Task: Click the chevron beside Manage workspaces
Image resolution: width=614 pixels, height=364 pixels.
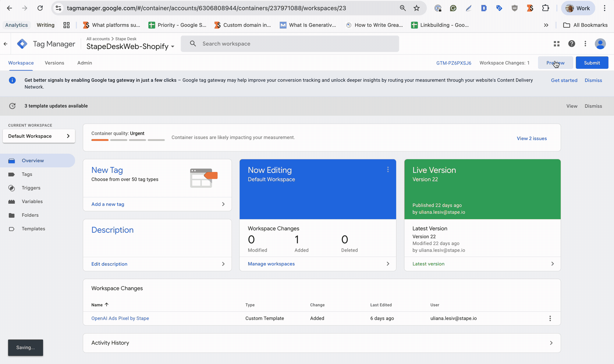Action: tap(388, 264)
